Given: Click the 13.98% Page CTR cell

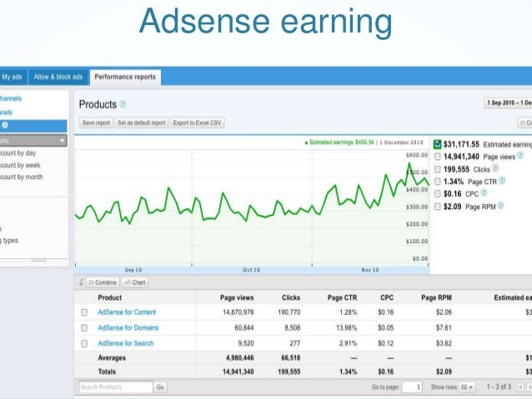Looking at the screenshot, I should click(x=346, y=328).
